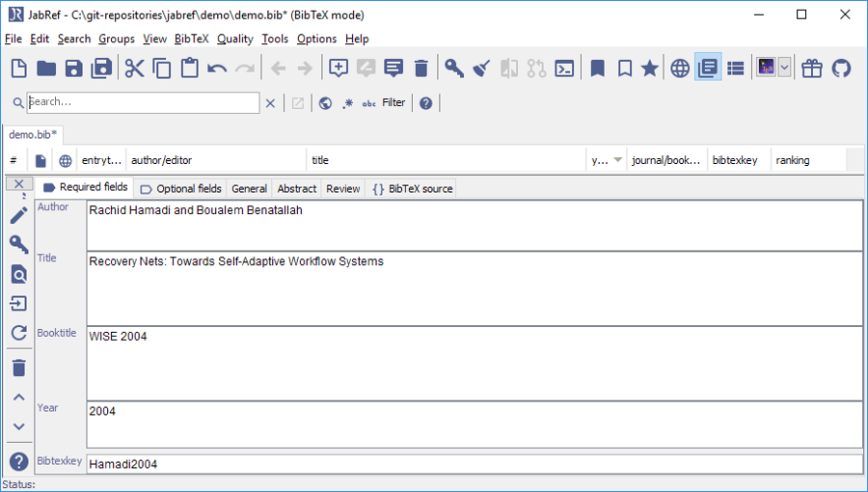Image resolution: width=868 pixels, height=492 pixels.
Task: Toggle regular expression search
Action: click(x=347, y=103)
